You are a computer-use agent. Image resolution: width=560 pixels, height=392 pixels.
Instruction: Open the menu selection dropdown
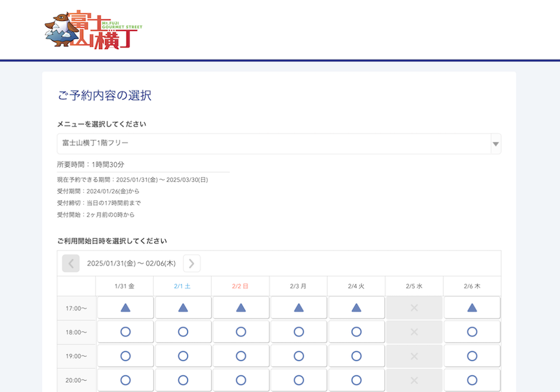(x=274, y=144)
